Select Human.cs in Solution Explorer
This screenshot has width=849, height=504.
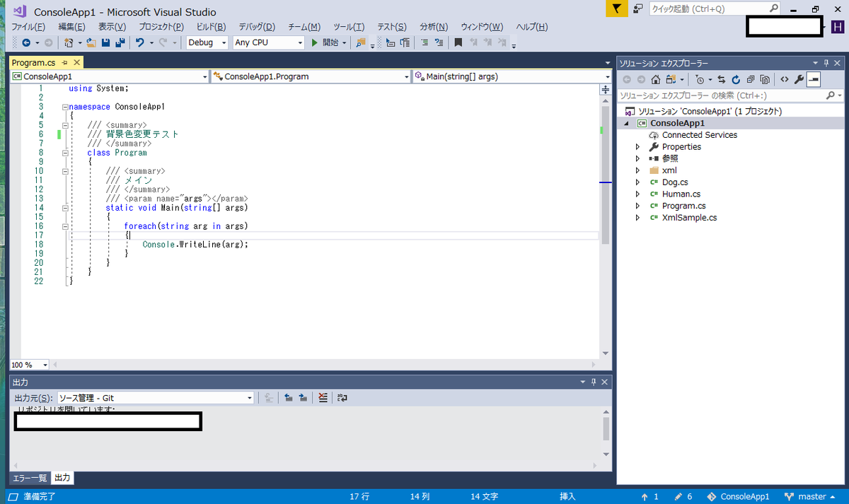(x=681, y=194)
